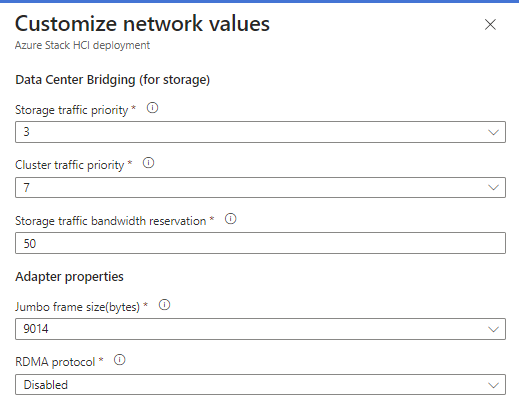Click the Adapter properties section heading

pyautogui.click(x=69, y=277)
